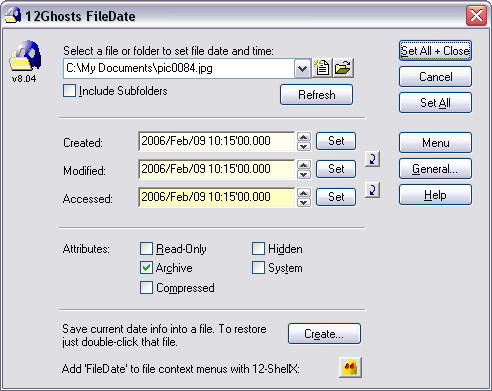
Task: Click into the Modified date field
Action: (x=217, y=169)
